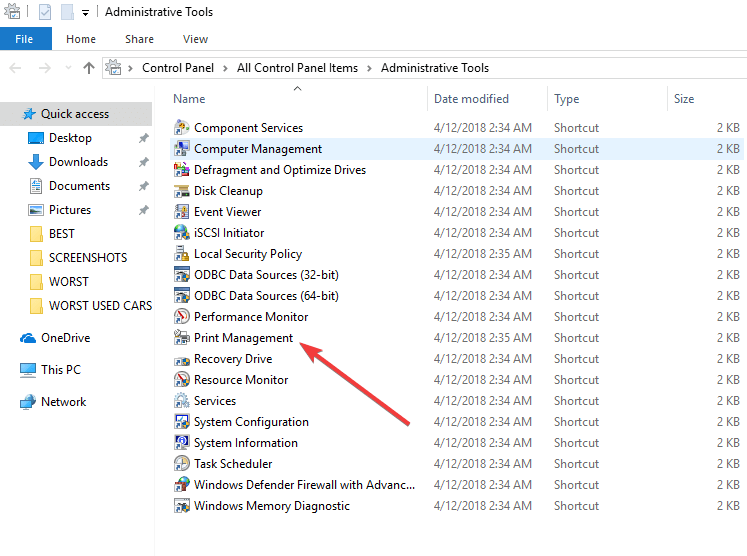Screen dimensions: 747x556
Task: Open the Customize Quick Access Toolbar dropdown
Action: (85, 13)
